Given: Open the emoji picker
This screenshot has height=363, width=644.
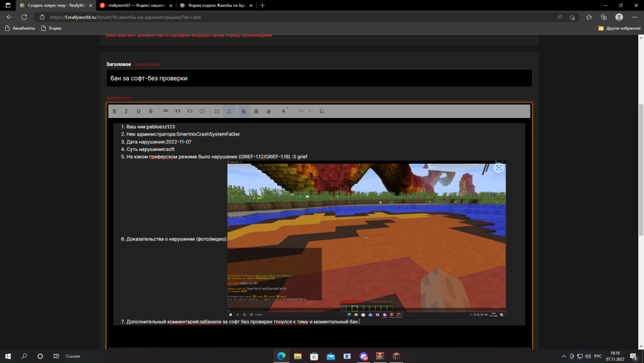Looking at the screenshot, I should (x=202, y=111).
